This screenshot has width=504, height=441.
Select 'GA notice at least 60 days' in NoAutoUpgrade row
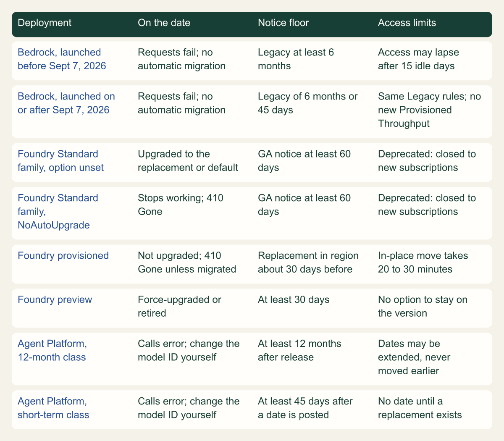304,205
